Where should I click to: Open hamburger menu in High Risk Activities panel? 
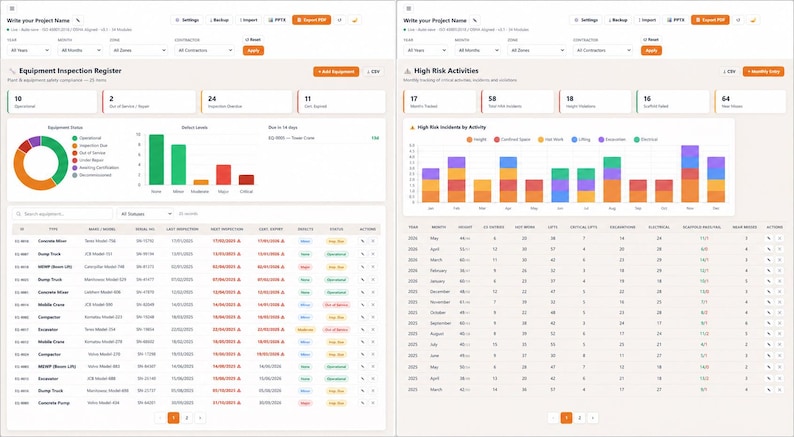coord(409,8)
